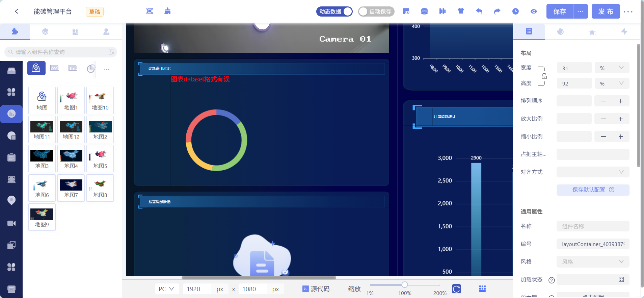Open the 宽度 unit percent dropdown

coord(612,68)
